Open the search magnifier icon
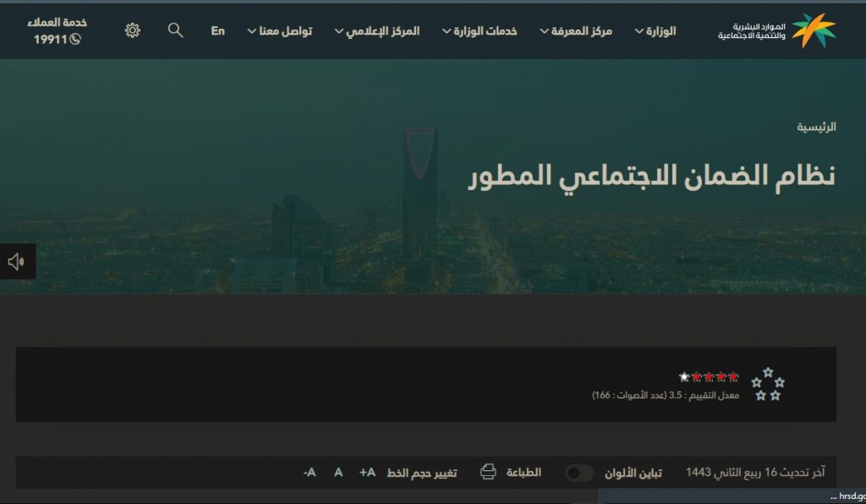 pyautogui.click(x=176, y=30)
